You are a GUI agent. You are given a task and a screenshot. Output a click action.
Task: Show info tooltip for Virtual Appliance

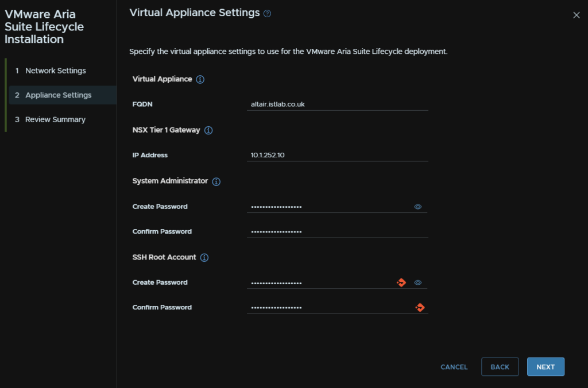point(200,79)
